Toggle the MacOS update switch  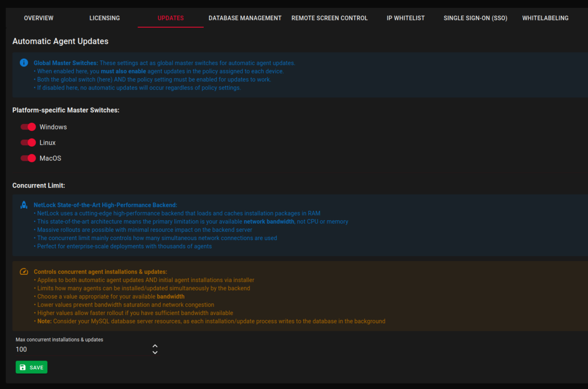[x=28, y=158]
